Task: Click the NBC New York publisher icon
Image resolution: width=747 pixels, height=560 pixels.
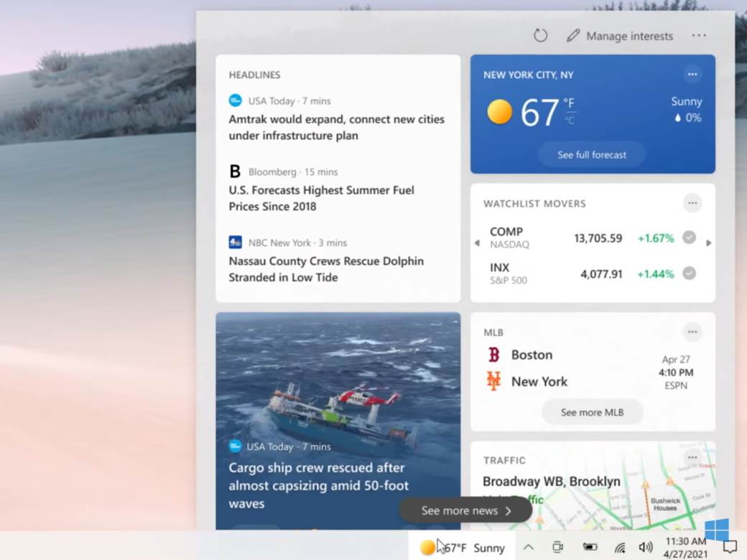Action: tap(236, 242)
